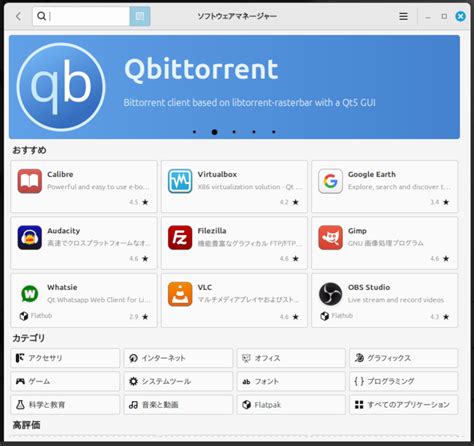
Task: Click the Audacity headphones icon
Action: (30, 238)
